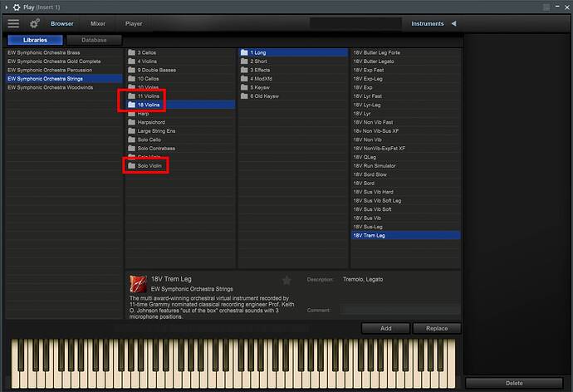Image resolution: width=573 pixels, height=392 pixels.
Task: Open the 10 Cellos folder icon
Action: 131,79
